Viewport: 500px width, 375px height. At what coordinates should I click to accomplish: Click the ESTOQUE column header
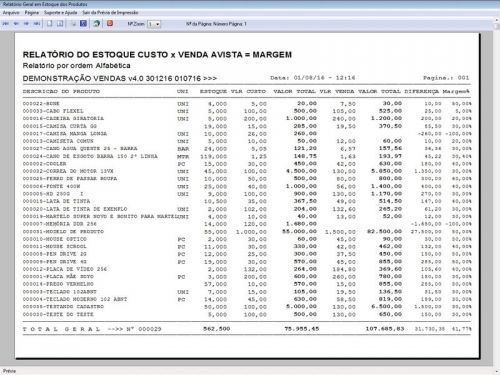213,91
